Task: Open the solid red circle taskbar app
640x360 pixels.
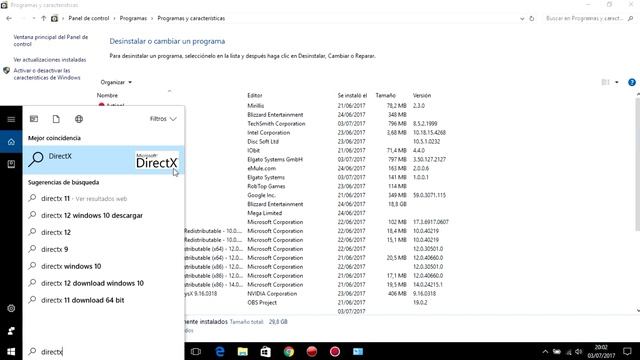Action: pos(312,351)
